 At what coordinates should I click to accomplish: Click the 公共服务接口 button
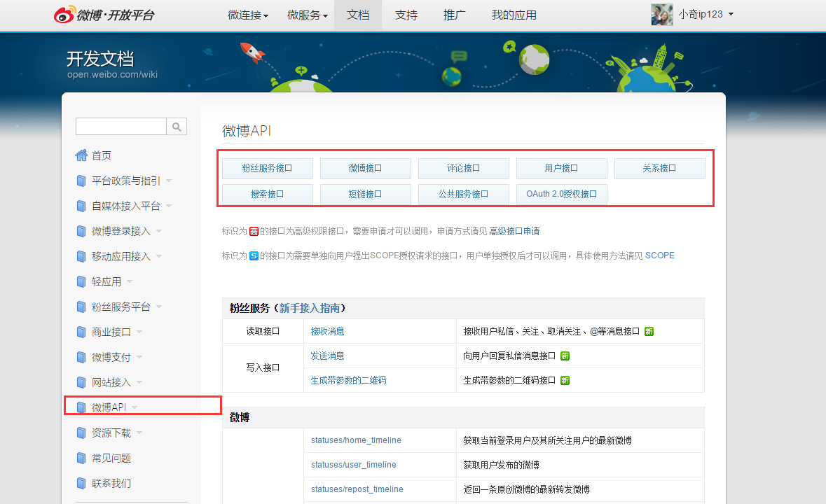tap(464, 194)
